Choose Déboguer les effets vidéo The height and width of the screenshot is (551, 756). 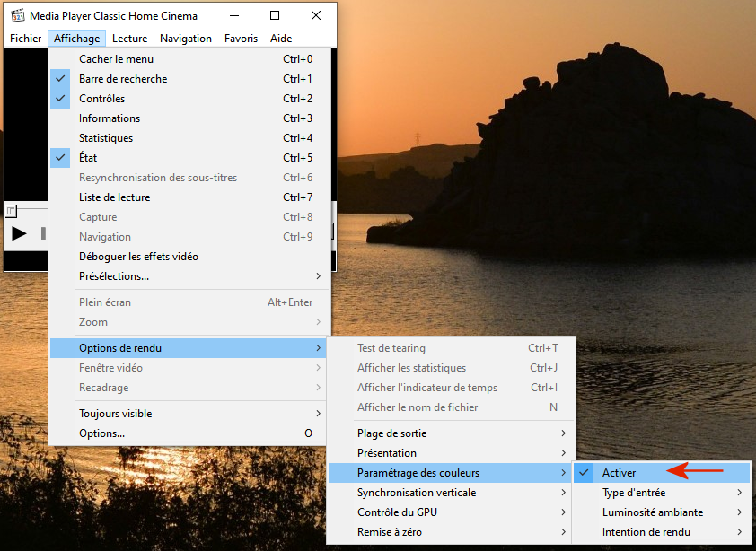click(x=138, y=257)
